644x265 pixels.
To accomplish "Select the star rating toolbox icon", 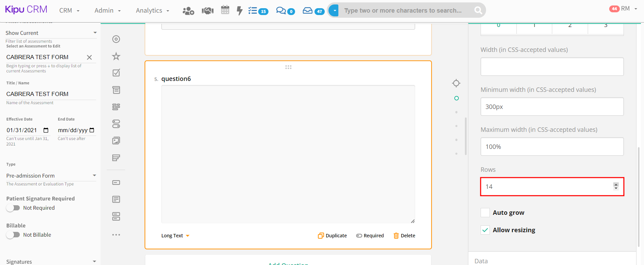I will click(116, 56).
